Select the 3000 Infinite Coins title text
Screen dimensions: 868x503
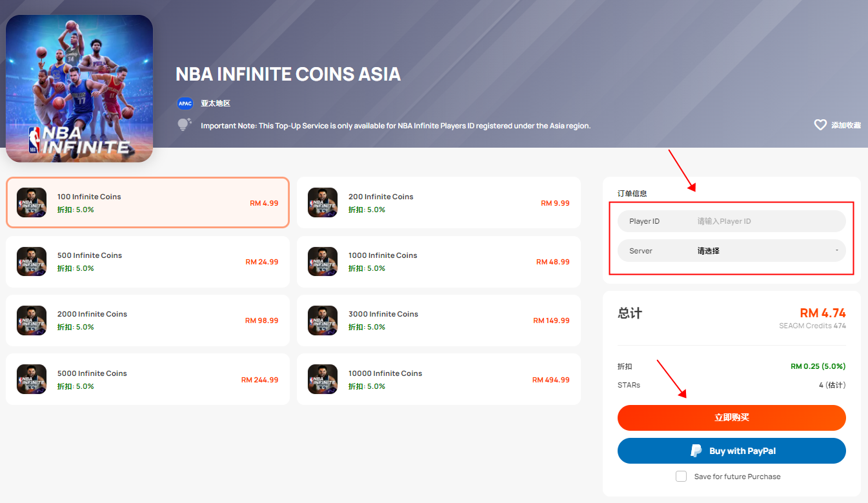click(383, 314)
